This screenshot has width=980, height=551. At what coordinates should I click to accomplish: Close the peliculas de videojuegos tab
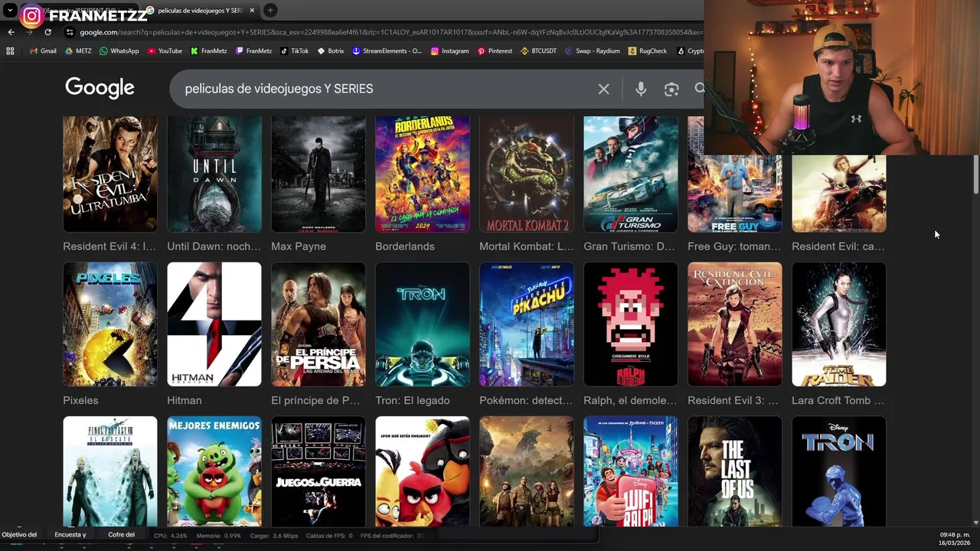(252, 11)
